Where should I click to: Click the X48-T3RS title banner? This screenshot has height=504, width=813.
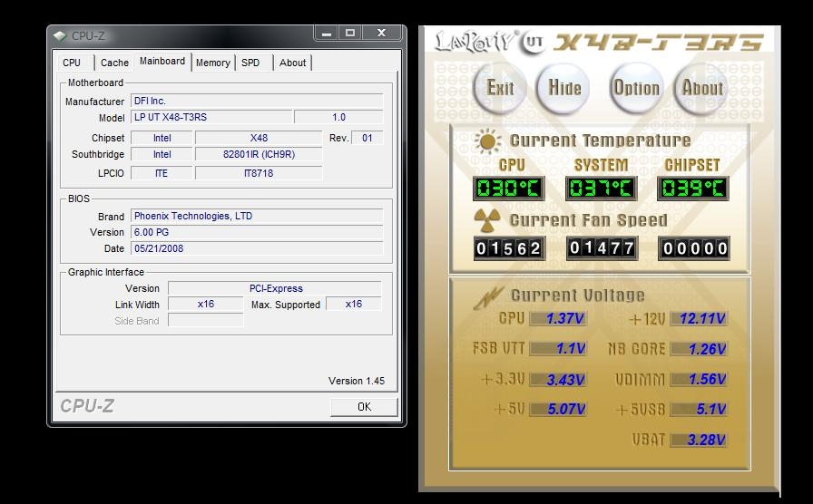coord(659,42)
